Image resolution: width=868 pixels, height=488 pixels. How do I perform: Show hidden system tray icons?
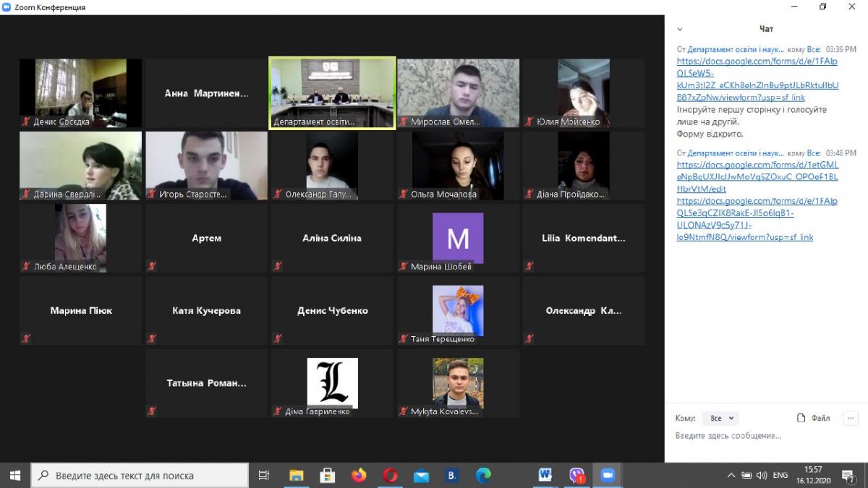pos(731,475)
